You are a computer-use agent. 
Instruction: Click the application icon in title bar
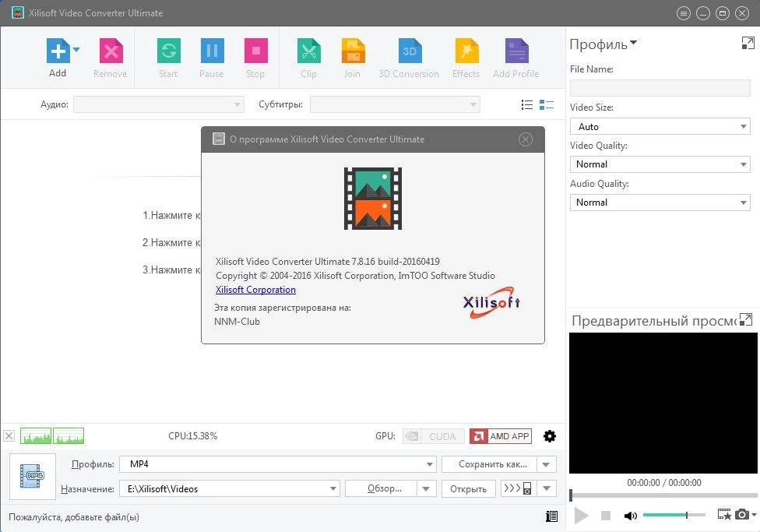click(x=18, y=12)
